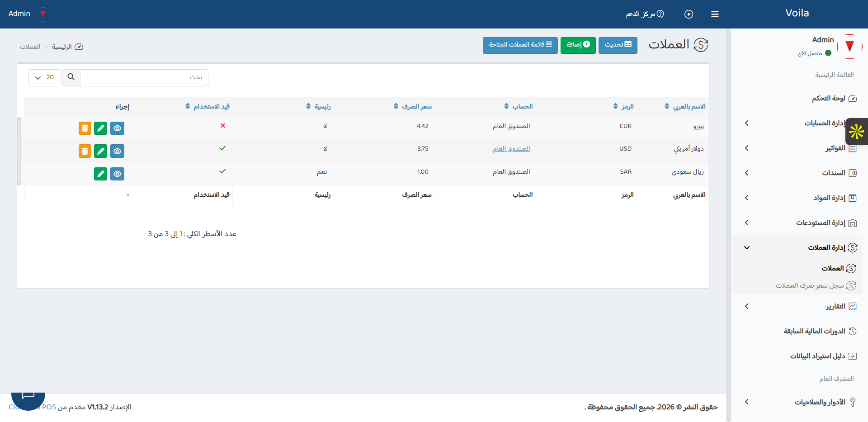868x422 pixels.
Task: Edit the دولار أمريكي row
Action: [x=101, y=151]
